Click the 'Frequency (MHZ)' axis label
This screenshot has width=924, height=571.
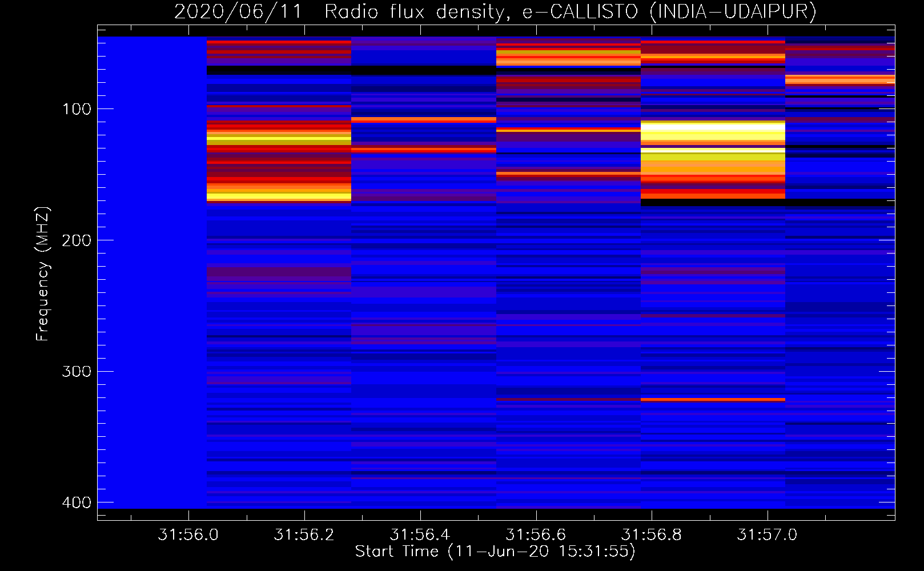point(43,274)
